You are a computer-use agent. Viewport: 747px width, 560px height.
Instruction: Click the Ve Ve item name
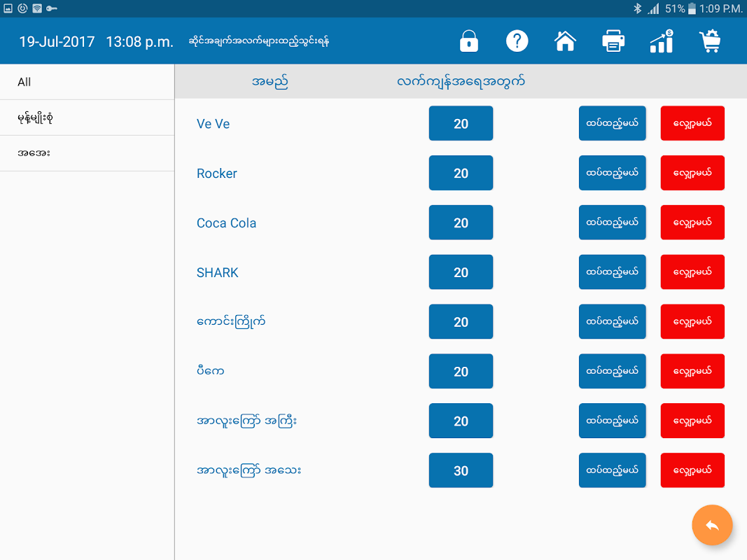pos(213,124)
